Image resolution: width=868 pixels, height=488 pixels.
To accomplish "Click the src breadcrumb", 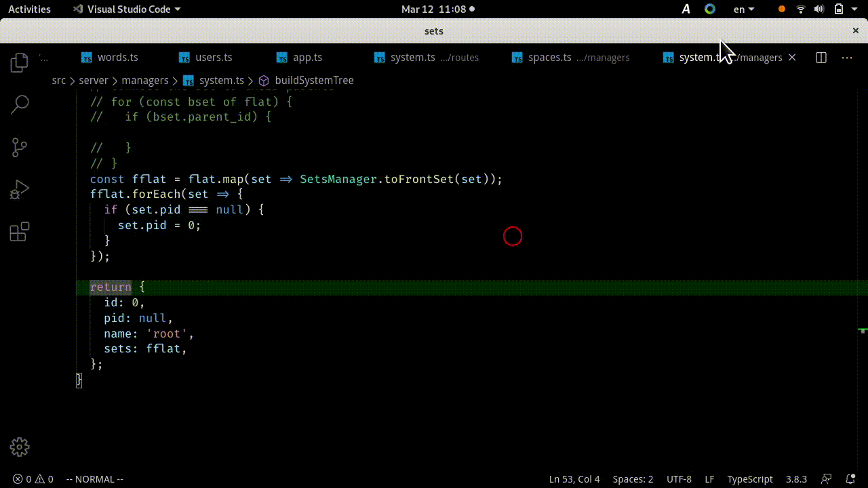I will click(x=59, y=80).
